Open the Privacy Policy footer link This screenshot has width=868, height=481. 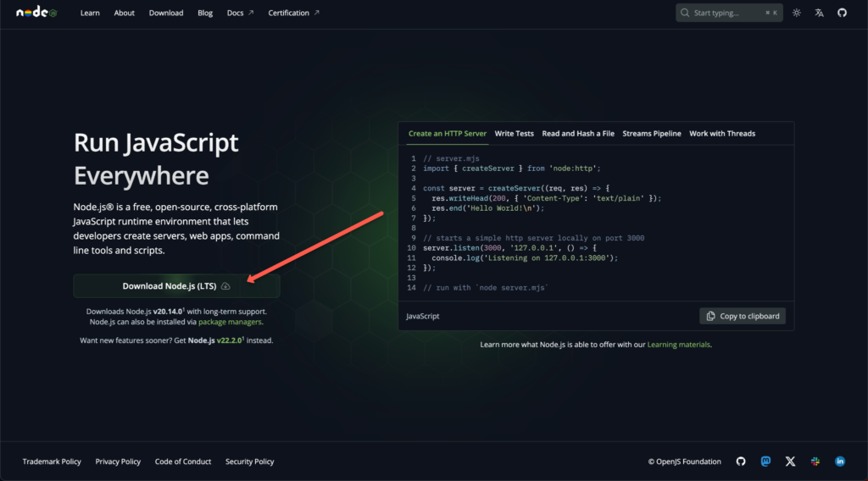coord(118,462)
